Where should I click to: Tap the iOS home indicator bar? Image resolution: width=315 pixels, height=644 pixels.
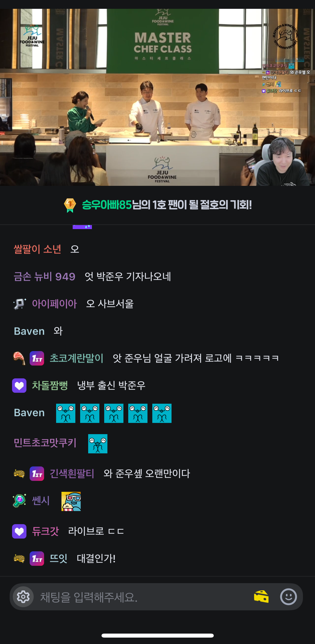point(158,635)
